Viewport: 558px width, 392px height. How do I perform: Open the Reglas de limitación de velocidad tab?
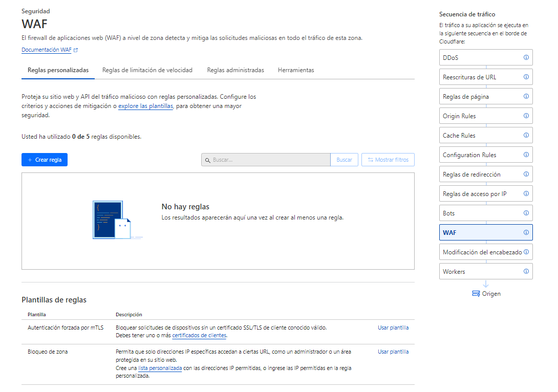[147, 70]
